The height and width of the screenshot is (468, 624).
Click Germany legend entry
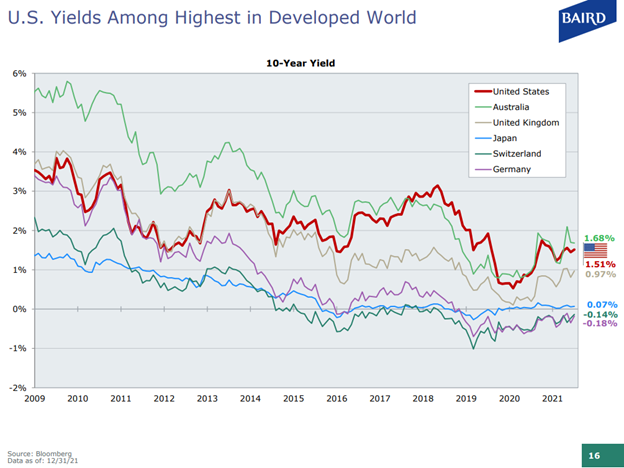point(503,169)
